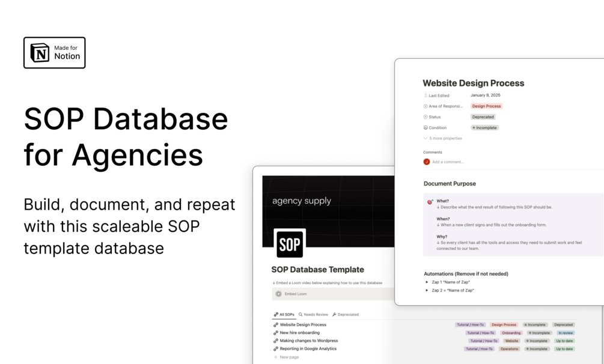
Task: Click the Website tag on Wordpress row
Action: [511, 341]
